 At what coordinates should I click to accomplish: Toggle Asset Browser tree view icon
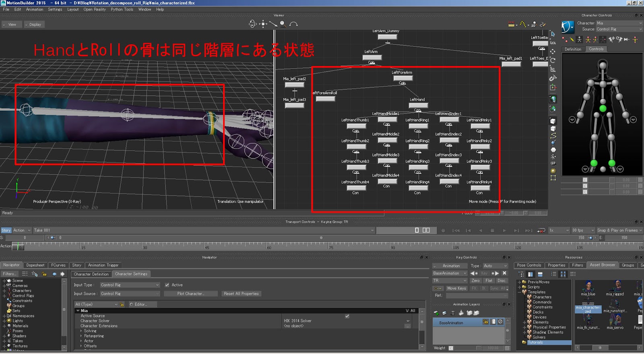(521, 274)
